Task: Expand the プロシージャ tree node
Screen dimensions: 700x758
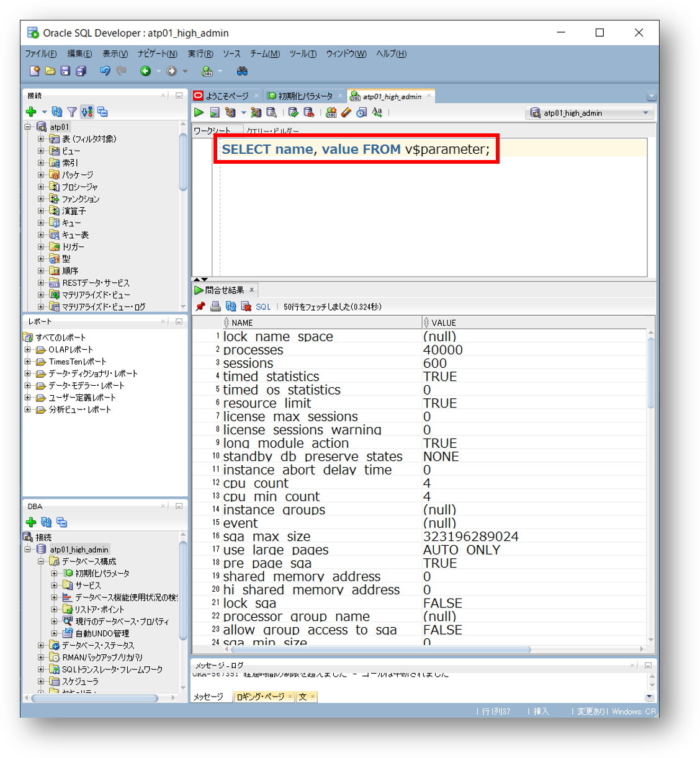Action: point(41,187)
